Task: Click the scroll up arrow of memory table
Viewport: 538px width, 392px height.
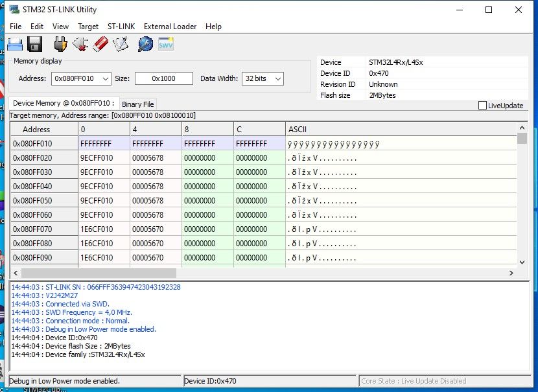Action: pos(522,128)
